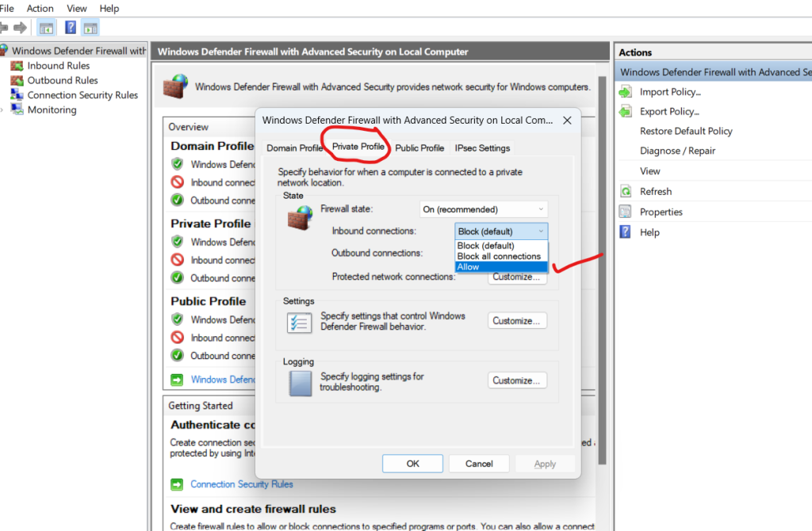Open the Connection Security Rules link
The image size is (812, 531).
click(x=242, y=484)
